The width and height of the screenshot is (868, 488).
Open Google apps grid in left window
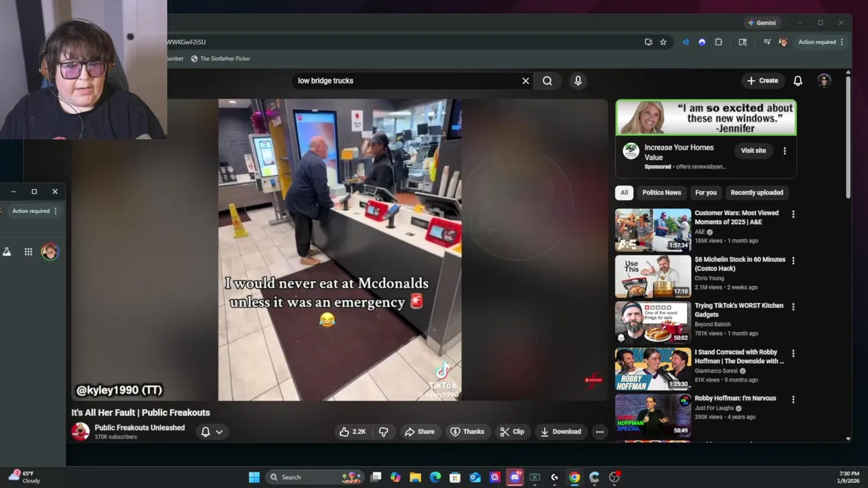[x=28, y=251]
